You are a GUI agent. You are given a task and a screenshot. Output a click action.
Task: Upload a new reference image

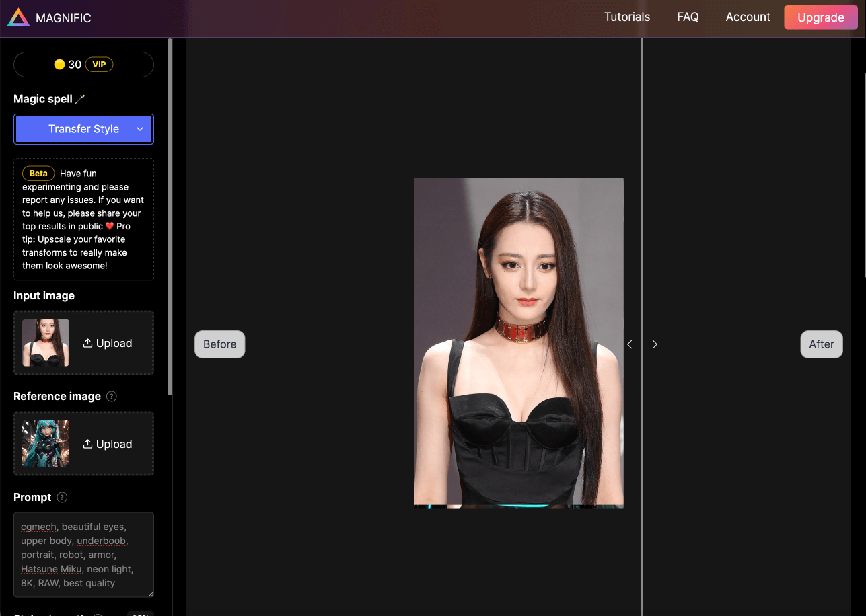click(x=108, y=444)
